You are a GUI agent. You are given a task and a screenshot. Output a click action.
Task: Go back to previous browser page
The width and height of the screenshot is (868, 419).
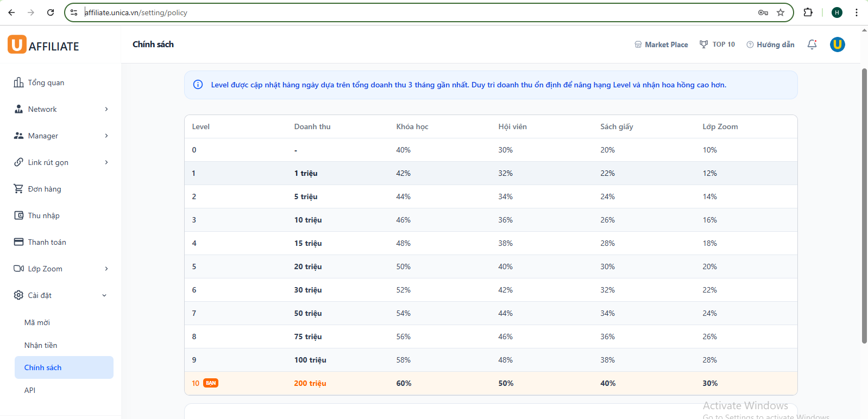pos(11,12)
